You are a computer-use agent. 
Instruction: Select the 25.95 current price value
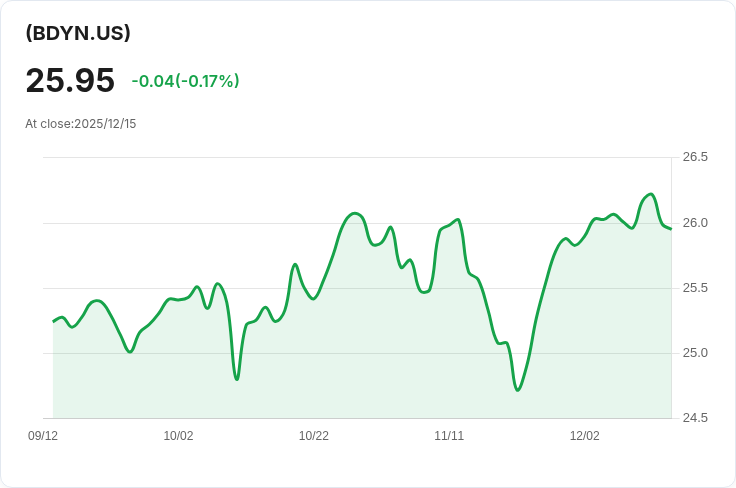click(70, 81)
